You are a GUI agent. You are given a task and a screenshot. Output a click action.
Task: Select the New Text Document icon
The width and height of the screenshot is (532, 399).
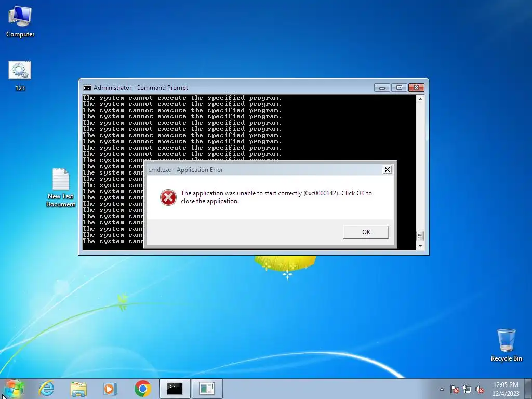click(61, 187)
